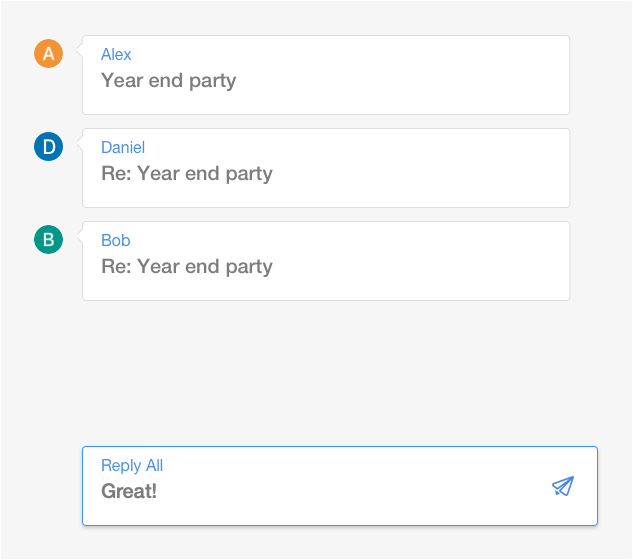Click Alex's orange "A" avatar
Image resolution: width=633 pixels, height=560 pixels.
[48, 54]
